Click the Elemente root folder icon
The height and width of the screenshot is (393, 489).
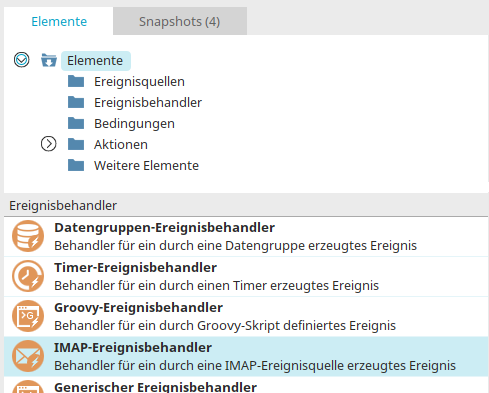click(49, 60)
